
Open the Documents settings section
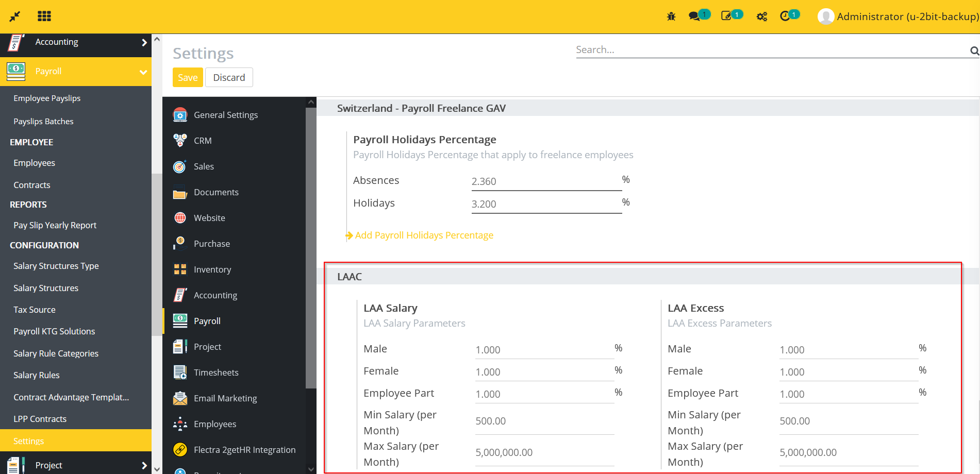[216, 192]
